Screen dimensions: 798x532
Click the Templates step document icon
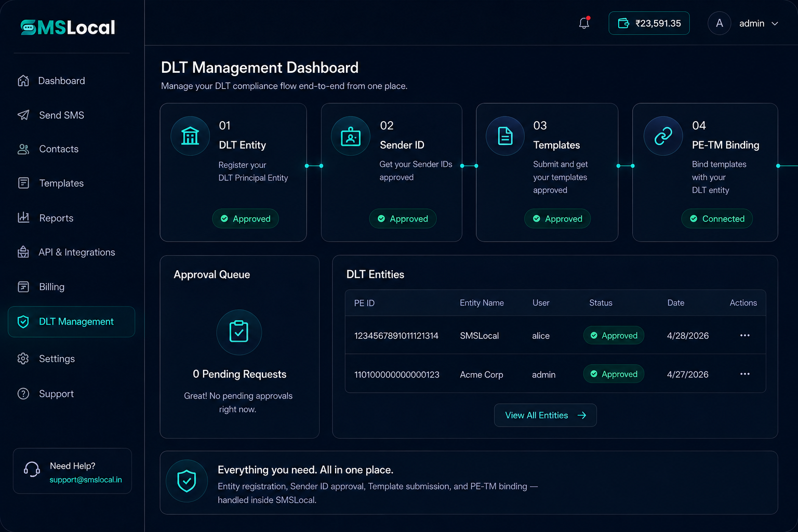coord(505,136)
